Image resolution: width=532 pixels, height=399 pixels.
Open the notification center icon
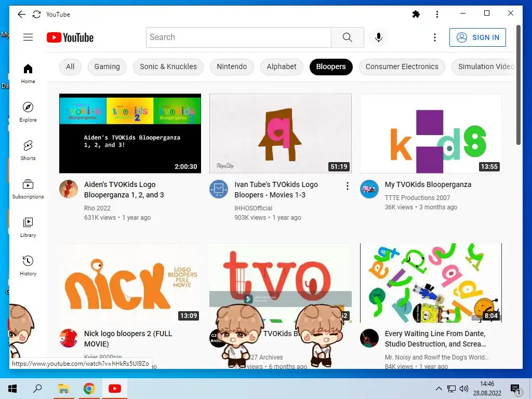(x=515, y=390)
